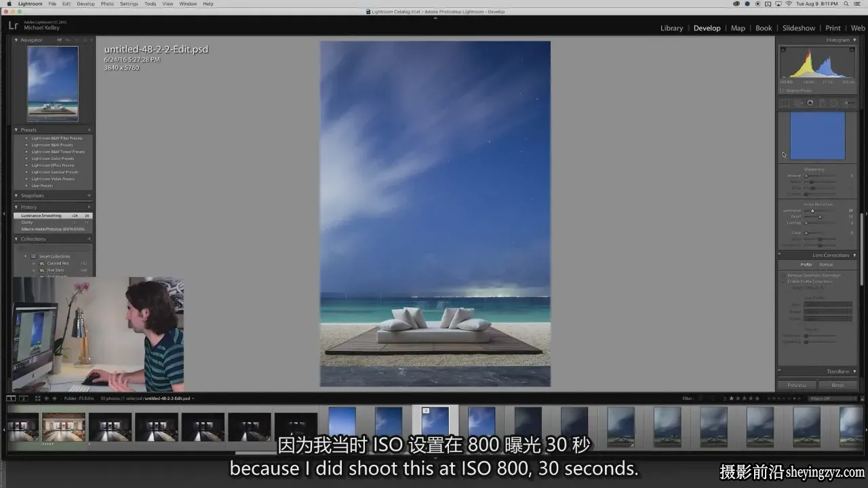
Task: Click the Lightroom Lr logo
Action: pyautogui.click(x=13, y=26)
